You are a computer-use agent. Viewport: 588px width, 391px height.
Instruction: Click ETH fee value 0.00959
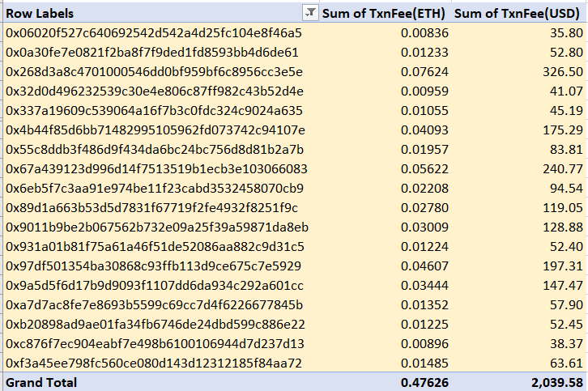[x=424, y=91]
